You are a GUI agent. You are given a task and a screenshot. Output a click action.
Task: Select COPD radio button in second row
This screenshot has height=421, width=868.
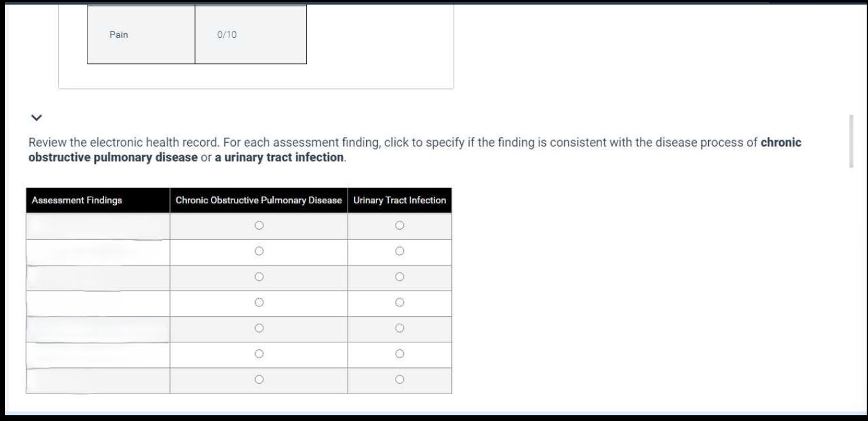click(x=259, y=251)
